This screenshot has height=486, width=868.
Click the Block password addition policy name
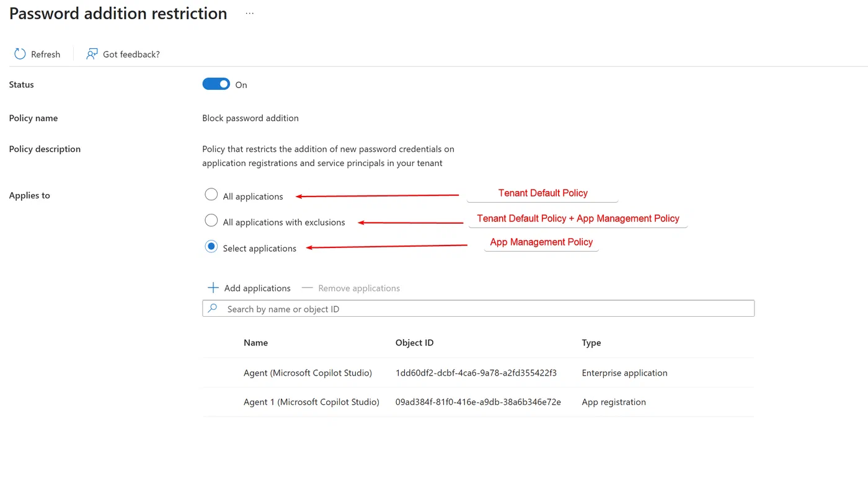(x=250, y=118)
